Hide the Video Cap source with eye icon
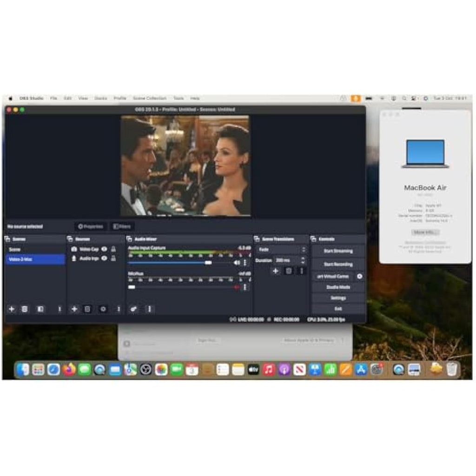Screen dimensions: 476x476 click(x=104, y=249)
